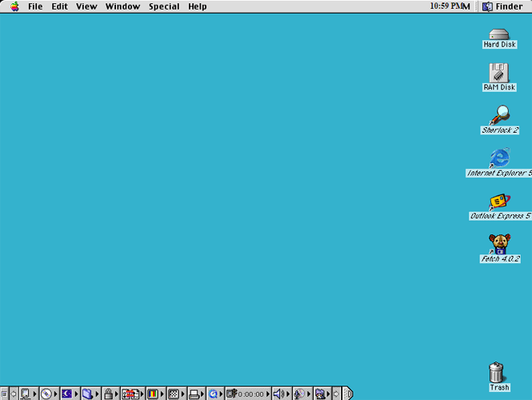Select the RAM Disk floppy icon

(498, 73)
